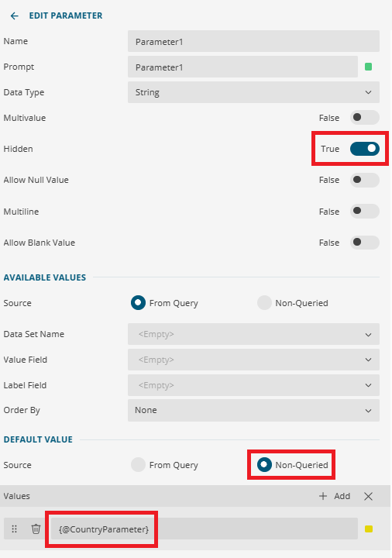Viewport: 392px width, 558px height.
Task: Click the {@CountryParameter} value field
Action: (x=205, y=529)
